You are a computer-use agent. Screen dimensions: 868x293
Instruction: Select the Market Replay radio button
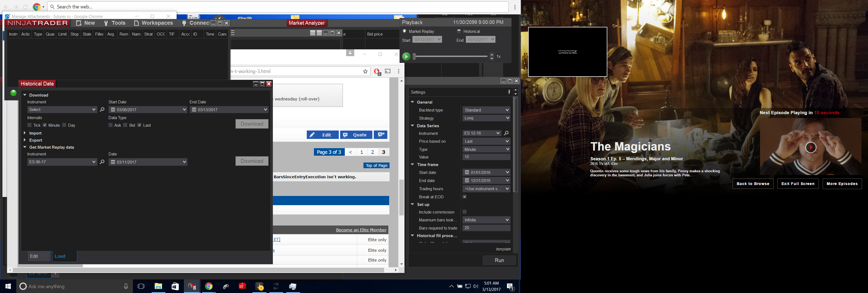coord(405,31)
